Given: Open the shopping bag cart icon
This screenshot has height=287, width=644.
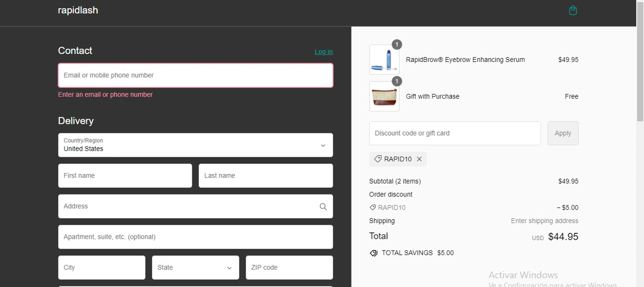Looking at the screenshot, I should pos(573,10).
